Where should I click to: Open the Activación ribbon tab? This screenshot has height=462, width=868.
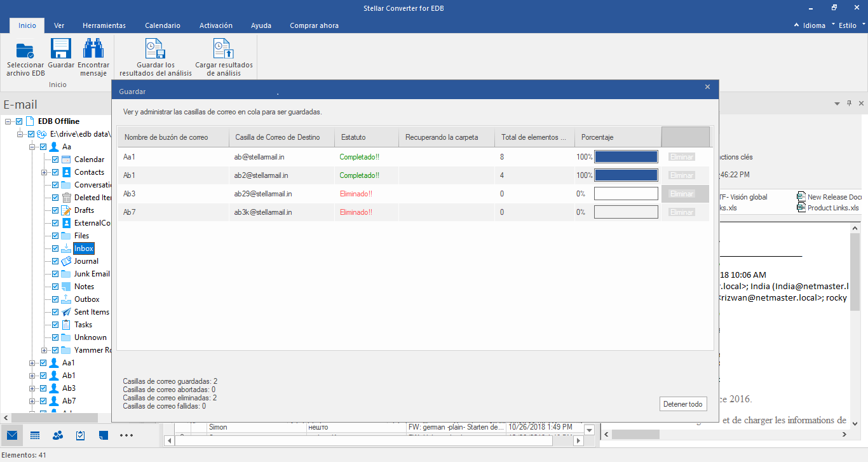pos(216,25)
